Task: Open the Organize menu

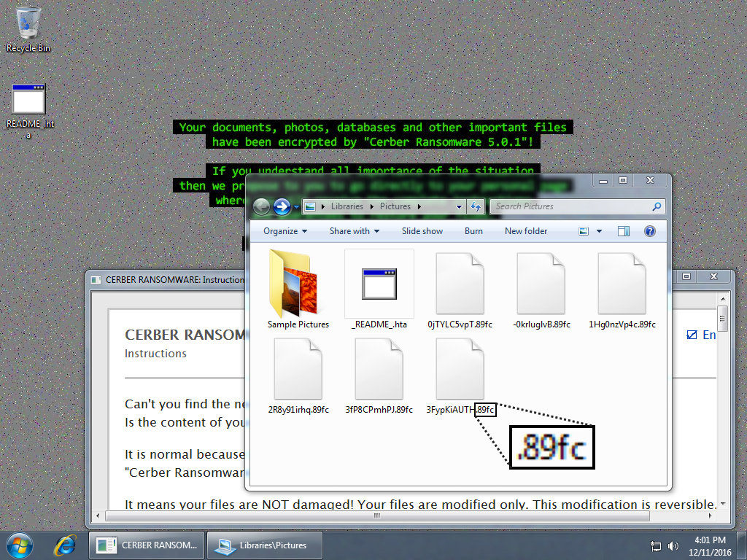Action: point(285,231)
